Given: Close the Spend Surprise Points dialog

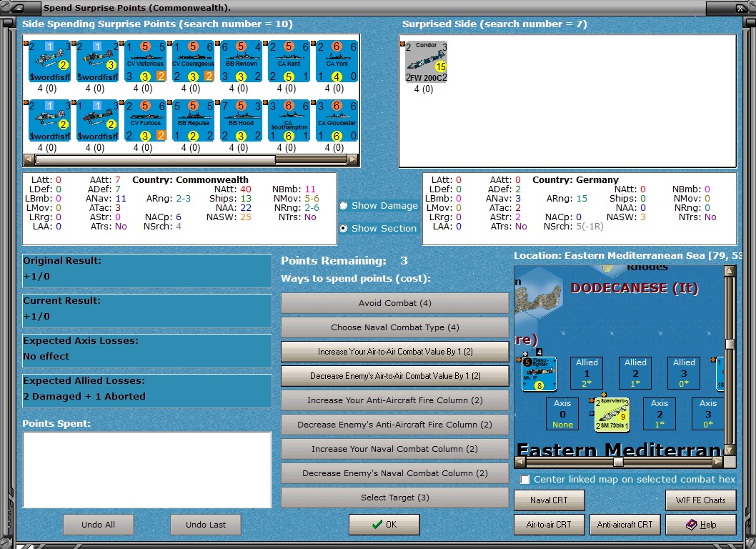Looking at the screenshot, I should [739, 8].
